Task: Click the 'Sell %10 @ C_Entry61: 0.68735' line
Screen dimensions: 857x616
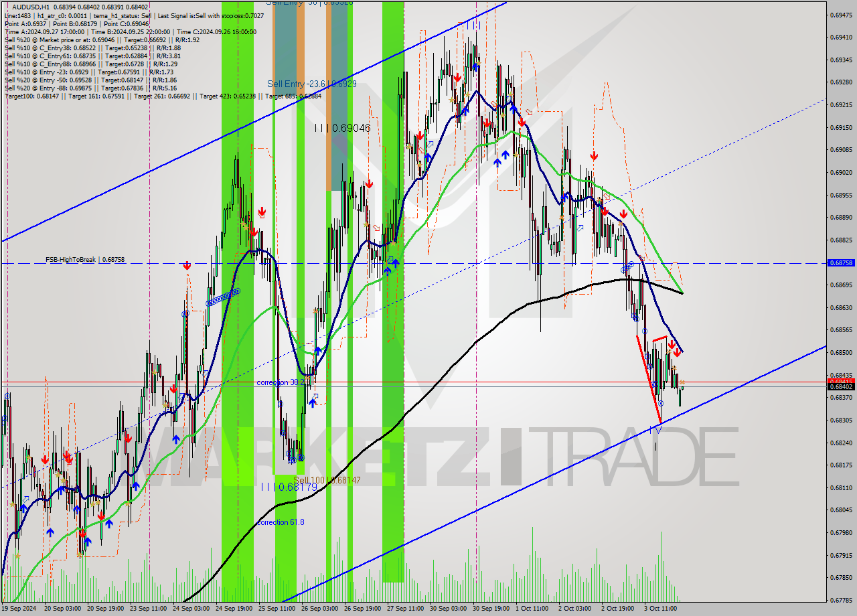Action: coord(92,56)
